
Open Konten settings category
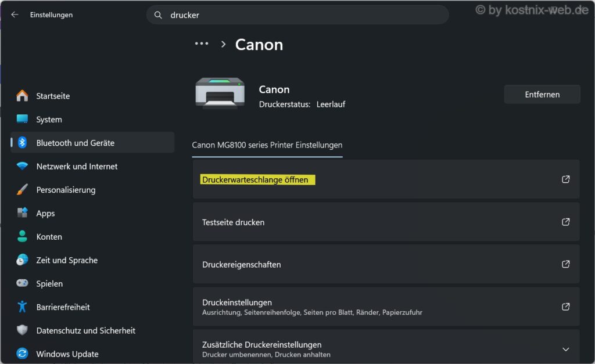coord(92,237)
